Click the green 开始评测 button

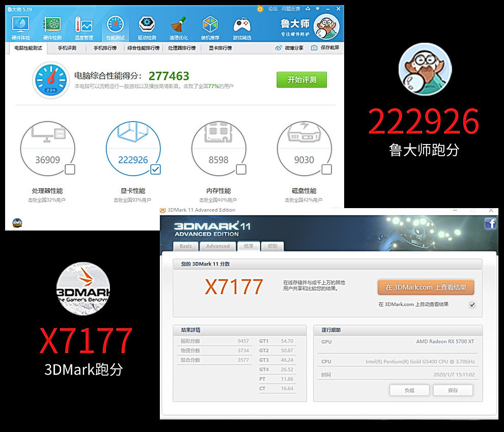[301, 80]
